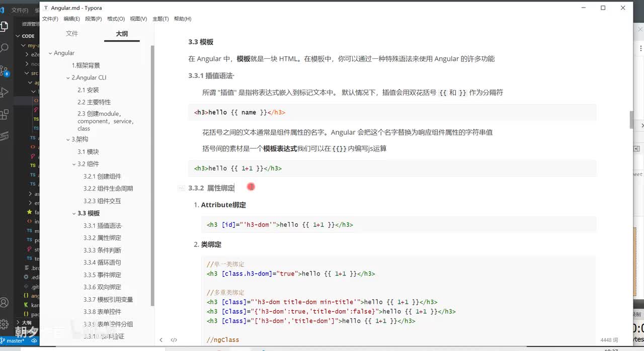Click VS Code Accounts icon in activity bar

(4, 302)
